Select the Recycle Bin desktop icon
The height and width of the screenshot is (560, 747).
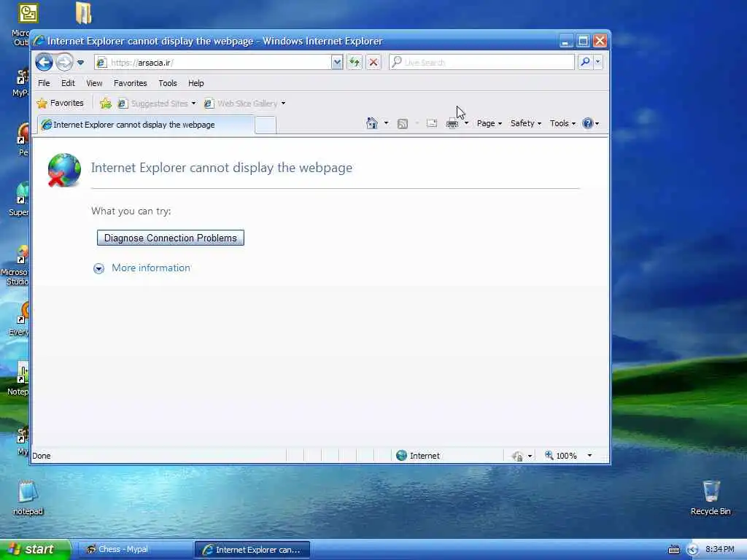pos(711,498)
